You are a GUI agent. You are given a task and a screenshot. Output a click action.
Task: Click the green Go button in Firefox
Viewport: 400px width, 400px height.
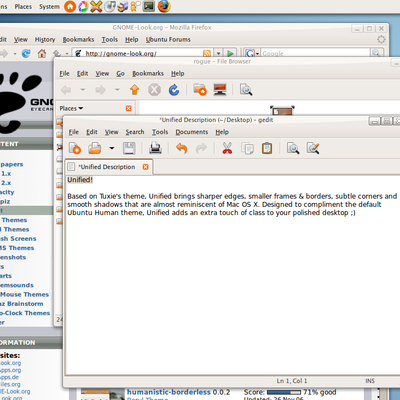(230, 53)
